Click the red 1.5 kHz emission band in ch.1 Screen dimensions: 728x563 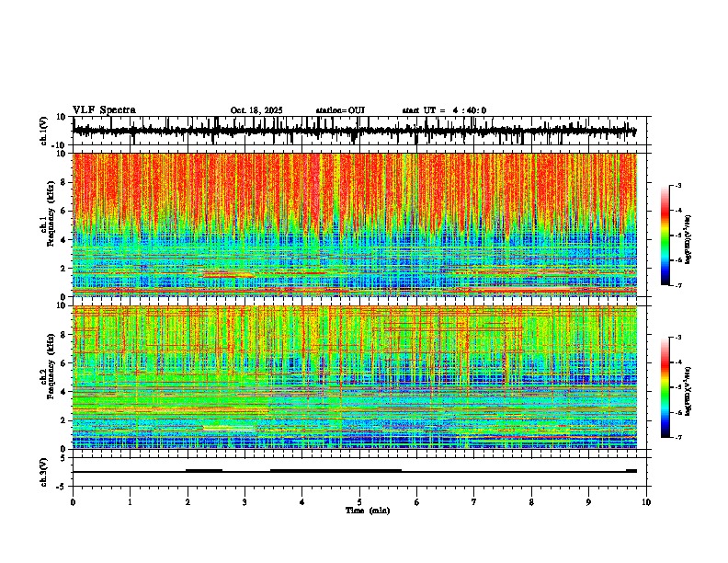coord(228,275)
